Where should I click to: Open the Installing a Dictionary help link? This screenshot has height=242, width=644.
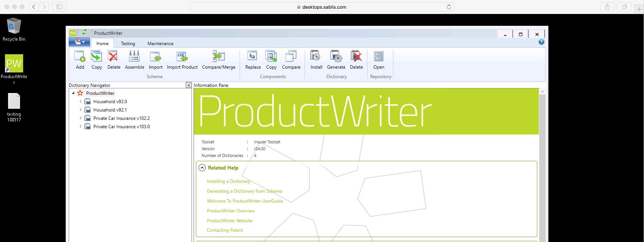click(228, 181)
